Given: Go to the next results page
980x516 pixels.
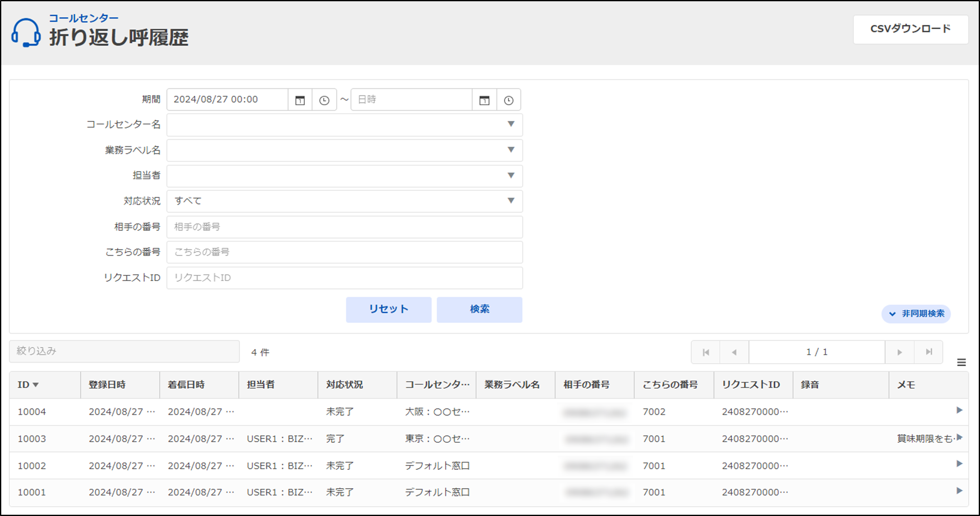Looking at the screenshot, I should click(899, 352).
